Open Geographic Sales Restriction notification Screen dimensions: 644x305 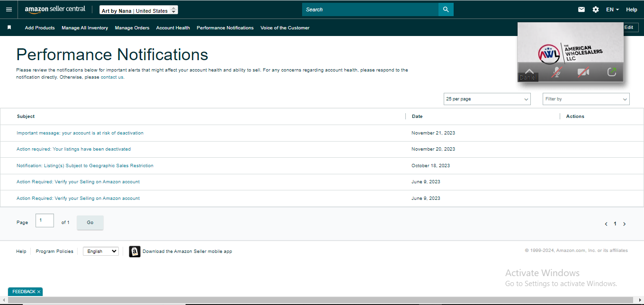85,166
